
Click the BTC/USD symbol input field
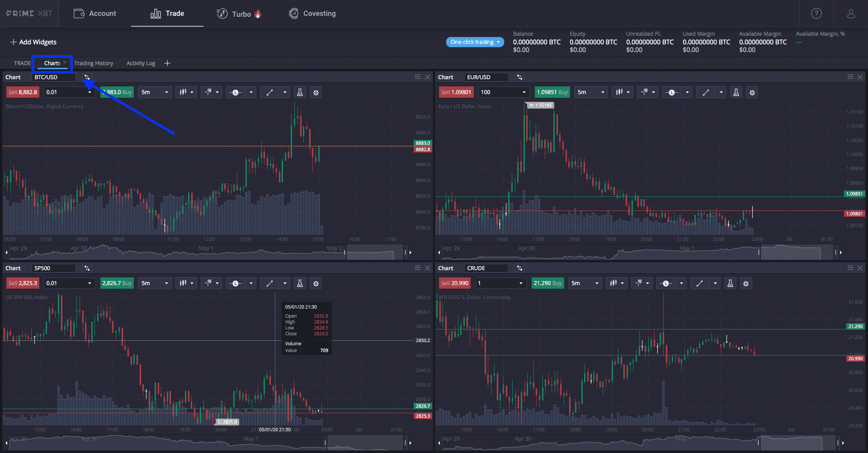(54, 77)
